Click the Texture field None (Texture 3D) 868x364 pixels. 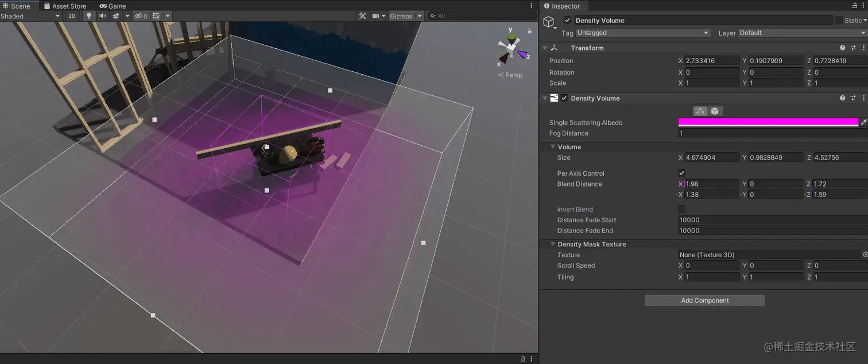coord(769,254)
